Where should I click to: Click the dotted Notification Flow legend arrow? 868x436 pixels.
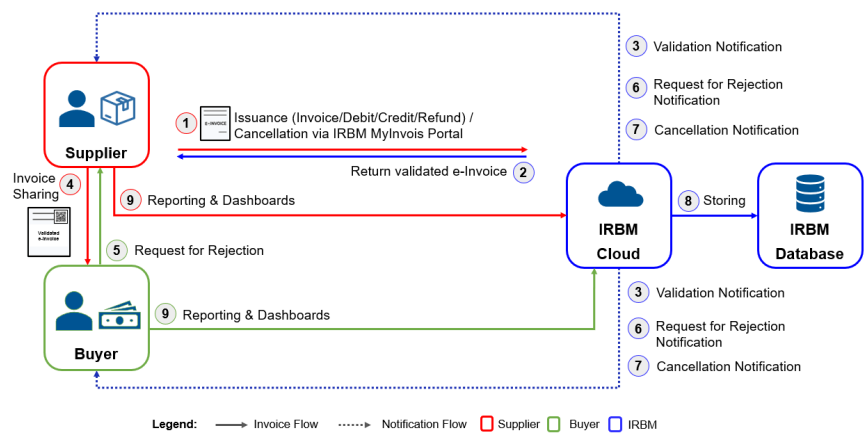pyautogui.click(x=355, y=425)
